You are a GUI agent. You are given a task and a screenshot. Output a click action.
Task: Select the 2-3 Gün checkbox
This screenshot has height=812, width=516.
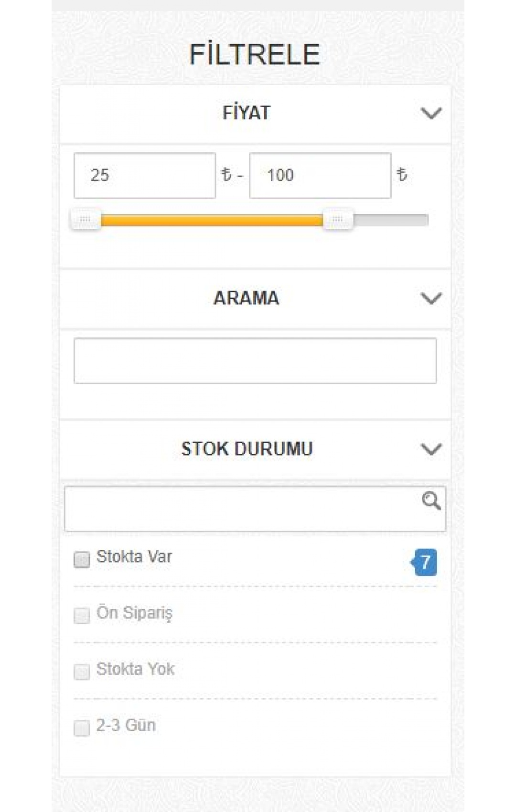pos(82,728)
